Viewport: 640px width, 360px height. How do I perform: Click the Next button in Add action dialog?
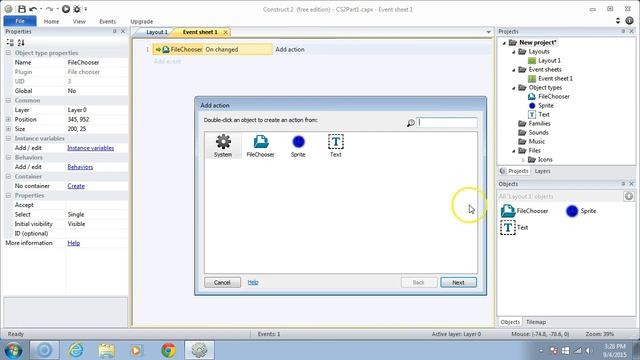pos(458,282)
